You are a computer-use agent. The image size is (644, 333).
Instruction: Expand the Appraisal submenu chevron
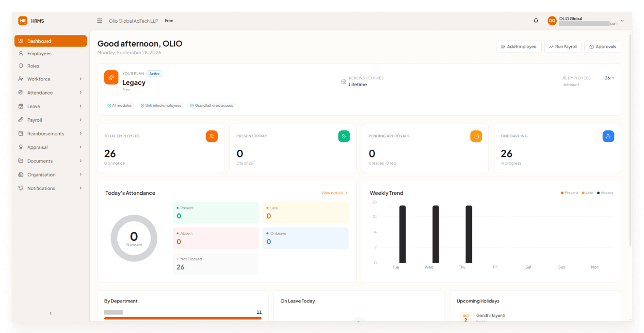80,147
